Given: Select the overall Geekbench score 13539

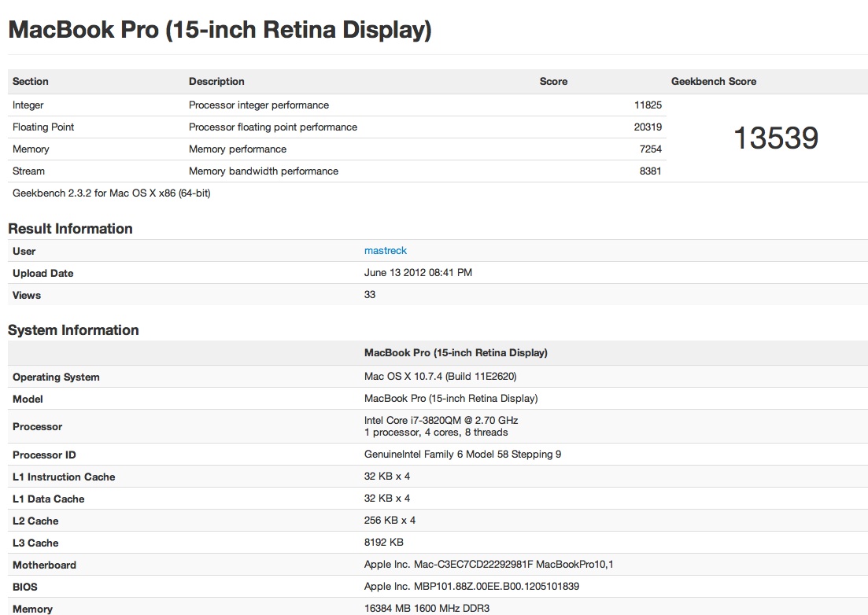Looking at the screenshot, I should [x=776, y=138].
